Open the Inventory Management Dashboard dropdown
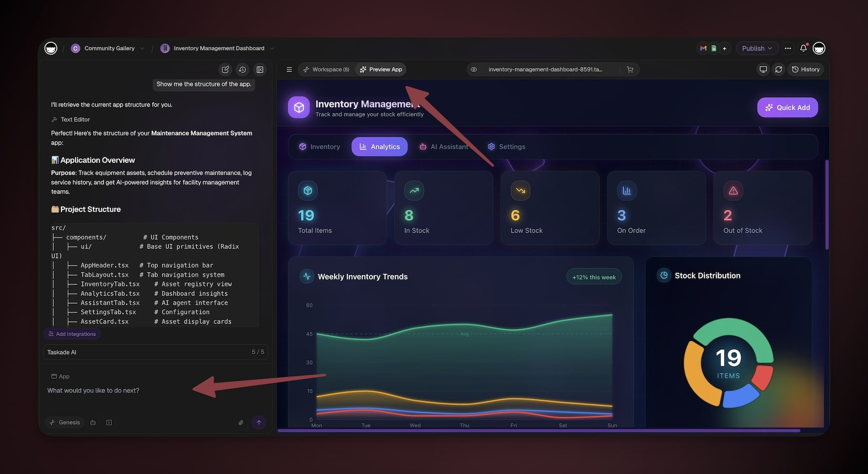Viewport: 868px width, 474px height. click(x=272, y=49)
